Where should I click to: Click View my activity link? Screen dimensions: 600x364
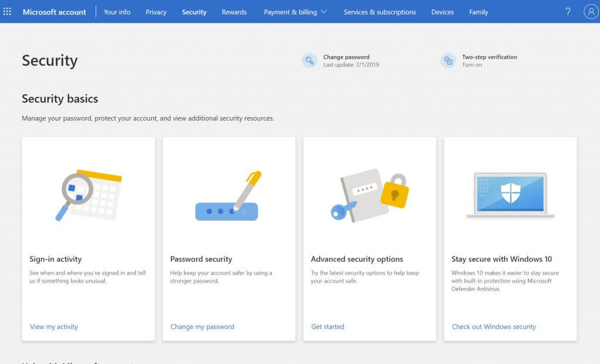[x=54, y=327]
